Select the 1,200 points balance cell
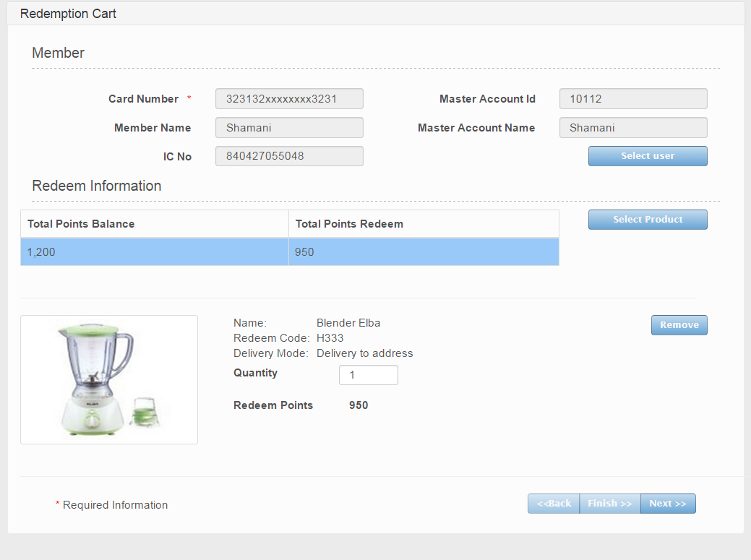This screenshot has height=560, width=751. [154, 252]
